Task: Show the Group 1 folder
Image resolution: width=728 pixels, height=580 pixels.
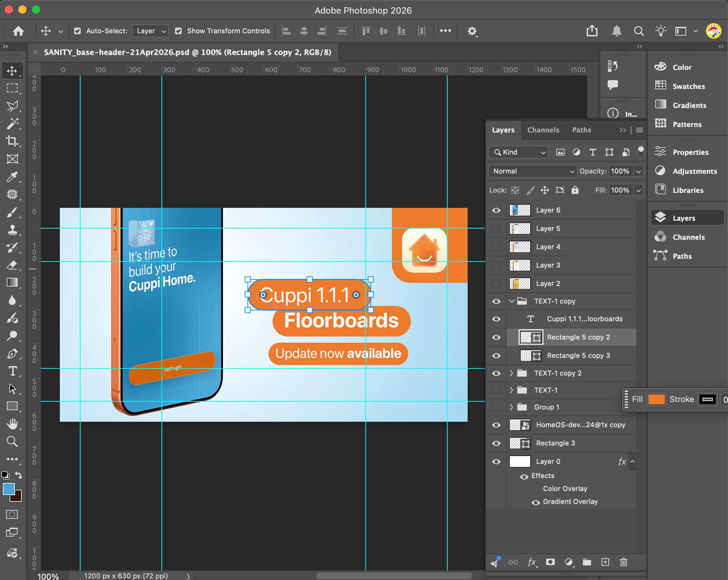Action: 496,407
